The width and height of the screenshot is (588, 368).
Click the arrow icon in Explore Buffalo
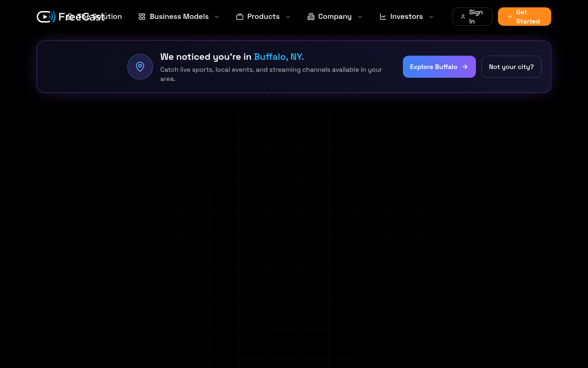coord(465,67)
